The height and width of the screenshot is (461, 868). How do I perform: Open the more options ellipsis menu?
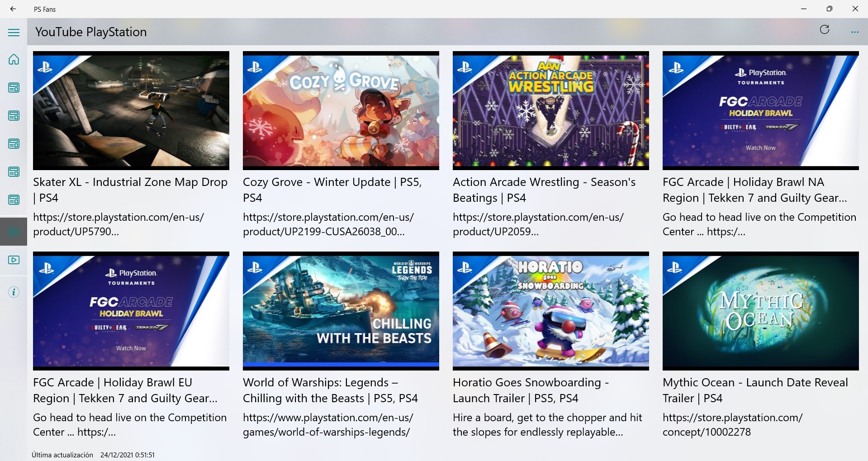[854, 32]
